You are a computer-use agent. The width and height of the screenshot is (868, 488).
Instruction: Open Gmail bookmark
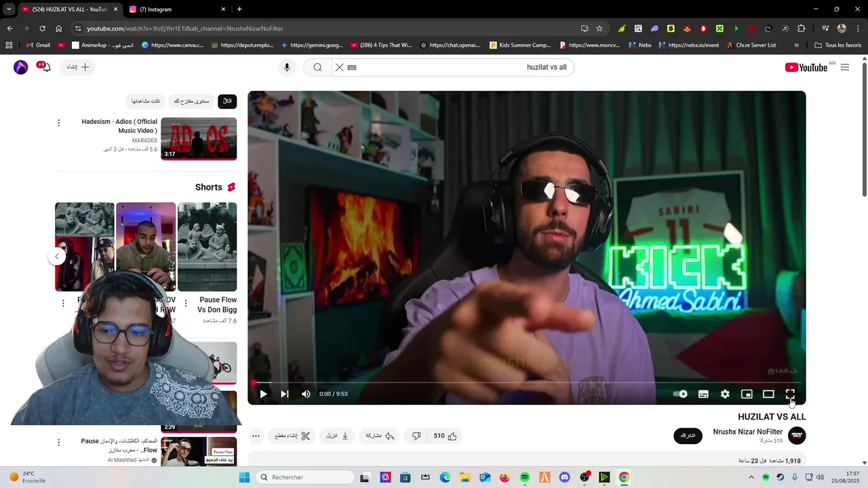pos(38,45)
